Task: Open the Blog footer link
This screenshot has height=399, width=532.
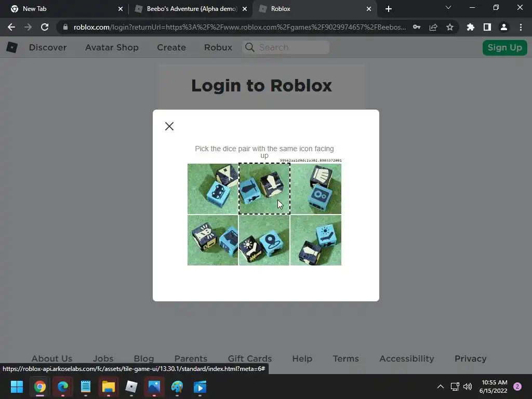Action: [x=144, y=358]
